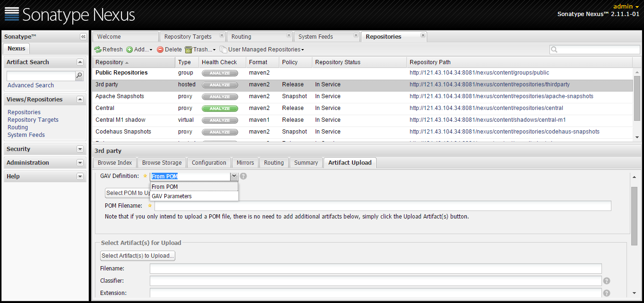Close the Repository Targets tab

(x=222, y=35)
